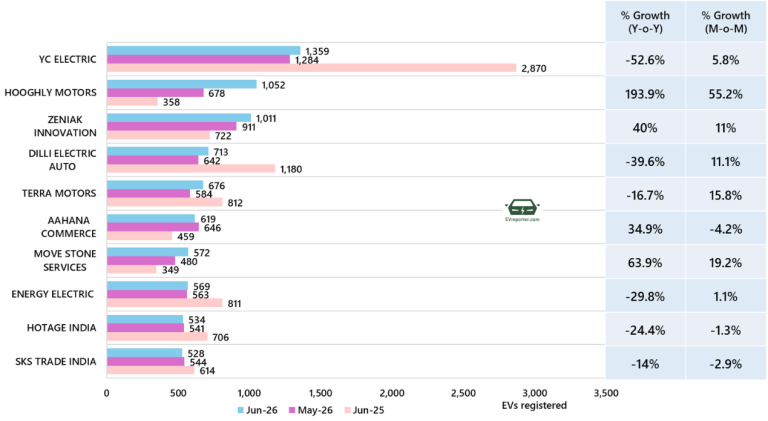Click Terra Motors' Y-o-Y growth -16.7%
768x421 pixels.
pos(645,195)
